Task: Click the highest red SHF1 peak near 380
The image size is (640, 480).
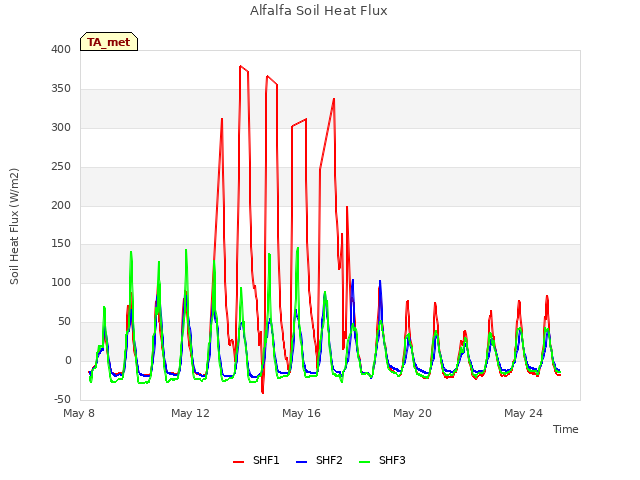Action: [x=240, y=66]
